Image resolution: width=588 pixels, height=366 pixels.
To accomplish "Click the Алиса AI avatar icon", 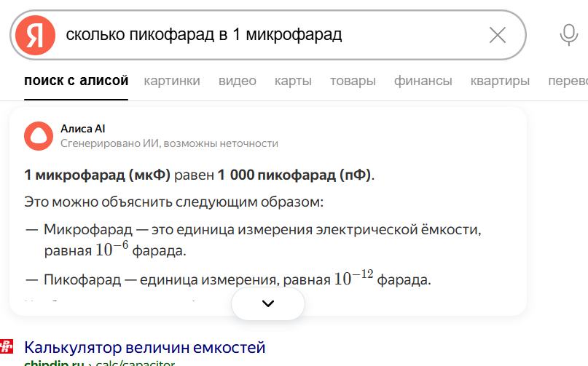I will coord(38,136).
